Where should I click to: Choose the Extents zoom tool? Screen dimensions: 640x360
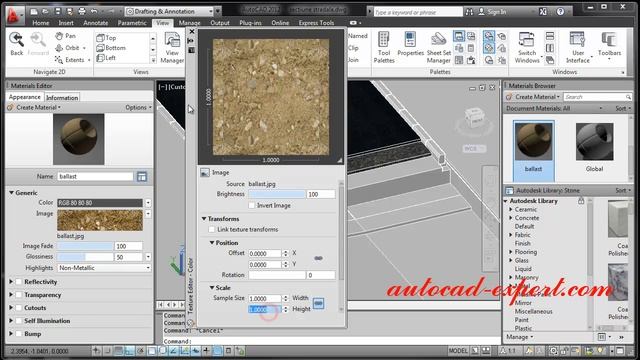point(69,60)
